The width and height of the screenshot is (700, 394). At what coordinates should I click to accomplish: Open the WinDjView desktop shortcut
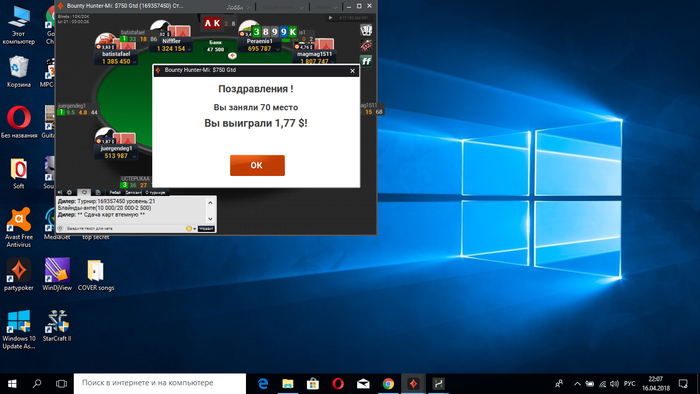click(57, 275)
